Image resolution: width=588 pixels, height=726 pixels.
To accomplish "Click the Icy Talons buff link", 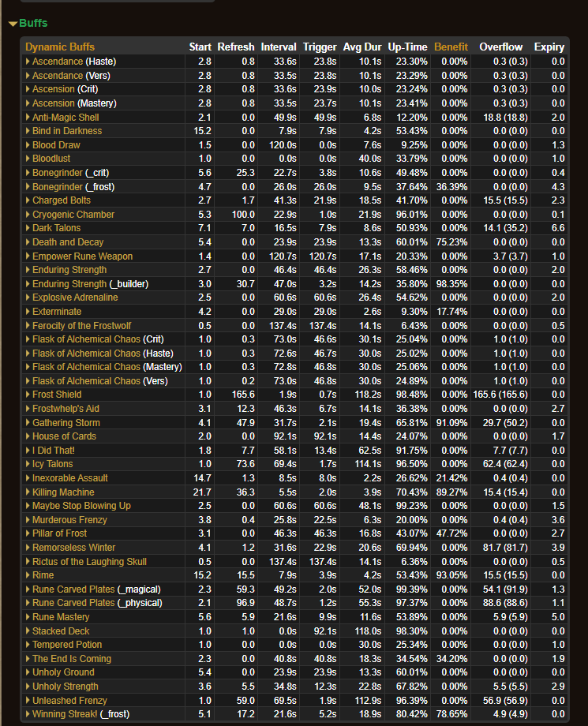I will (x=53, y=464).
